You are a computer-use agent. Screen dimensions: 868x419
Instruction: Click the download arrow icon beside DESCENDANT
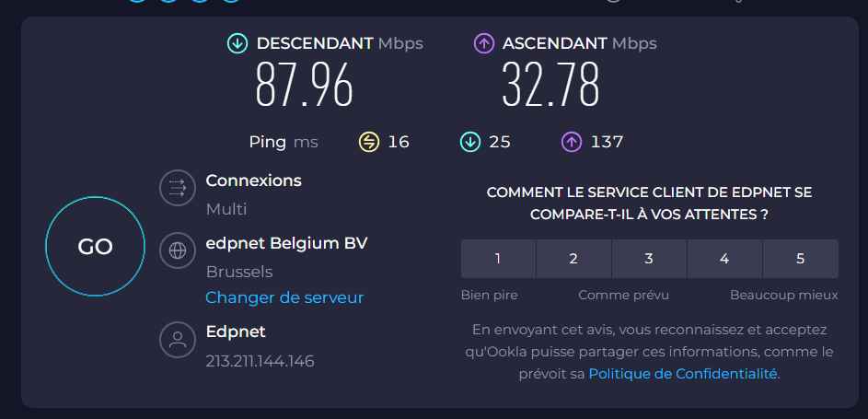coord(237,43)
